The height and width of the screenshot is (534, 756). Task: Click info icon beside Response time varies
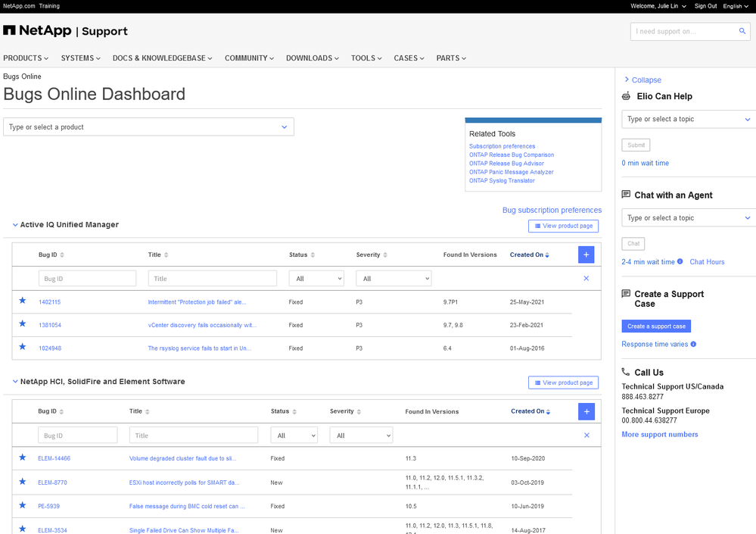coord(693,344)
